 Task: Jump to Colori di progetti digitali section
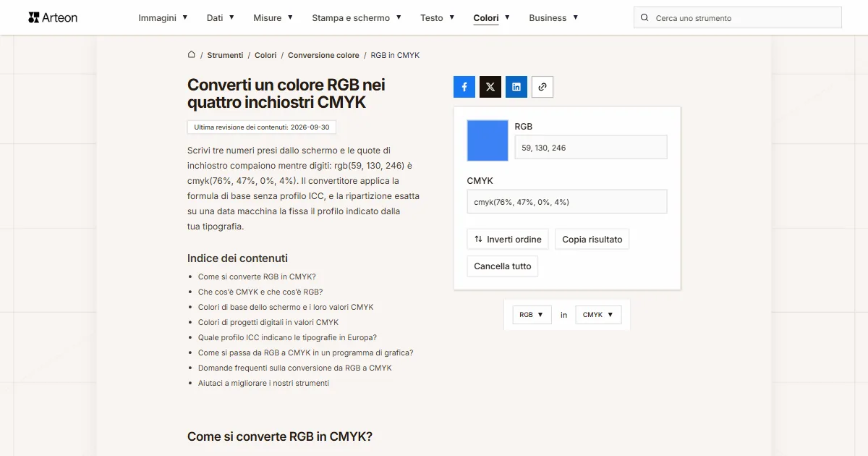pyautogui.click(x=268, y=322)
